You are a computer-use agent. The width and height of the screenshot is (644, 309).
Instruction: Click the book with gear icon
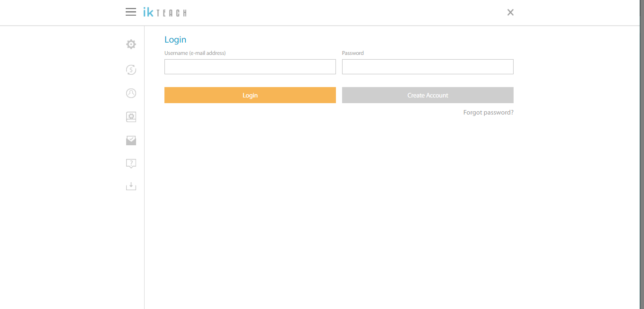(x=131, y=117)
